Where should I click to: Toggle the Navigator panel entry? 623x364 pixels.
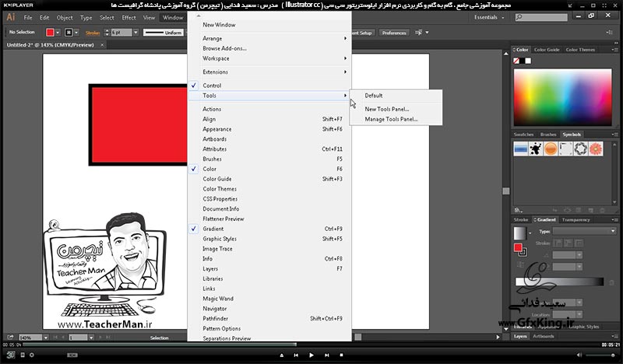click(x=269, y=309)
